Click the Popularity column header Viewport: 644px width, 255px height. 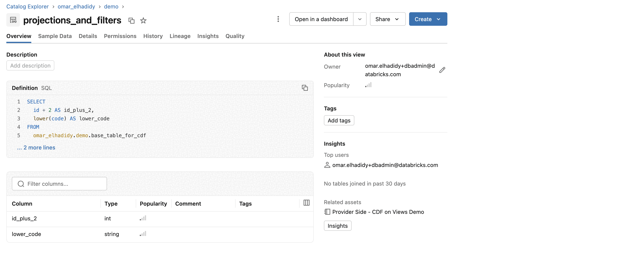pyautogui.click(x=153, y=204)
